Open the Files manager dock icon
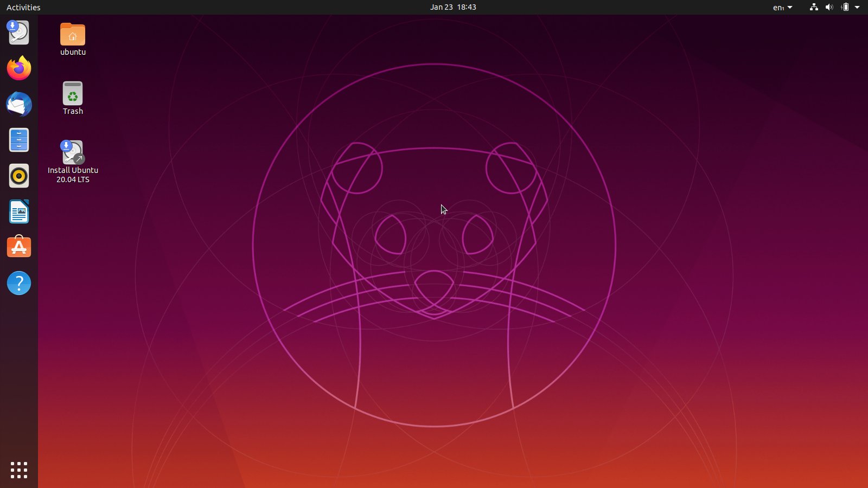The height and width of the screenshot is (488, 868). tap(19, 140)
